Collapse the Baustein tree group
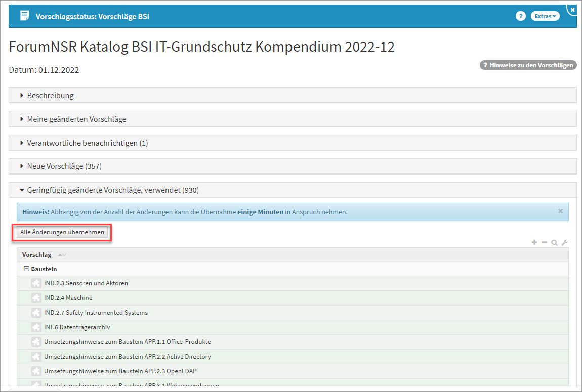This screenshot has height=392, width=582. pos(27,269)
